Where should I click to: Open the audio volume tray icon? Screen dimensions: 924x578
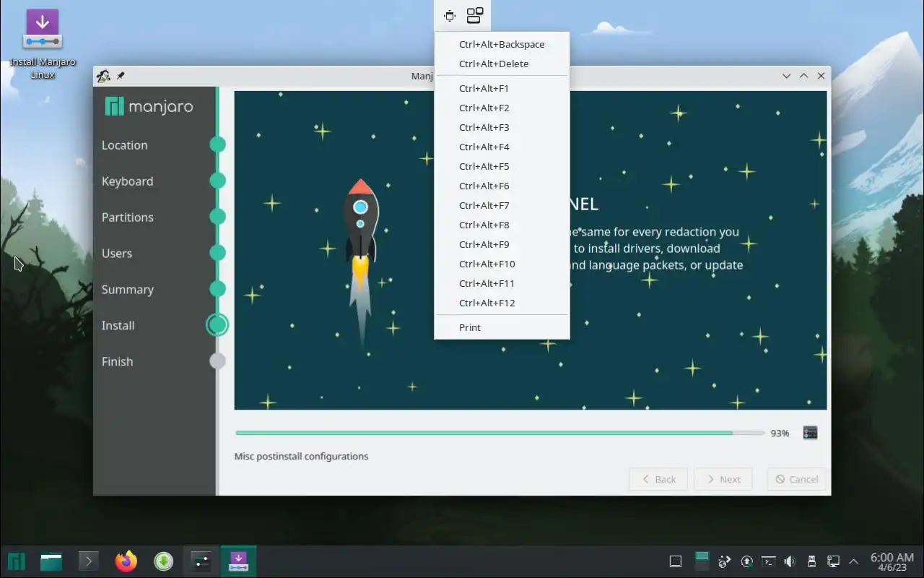pyautogui.click(x=790, y=561)
